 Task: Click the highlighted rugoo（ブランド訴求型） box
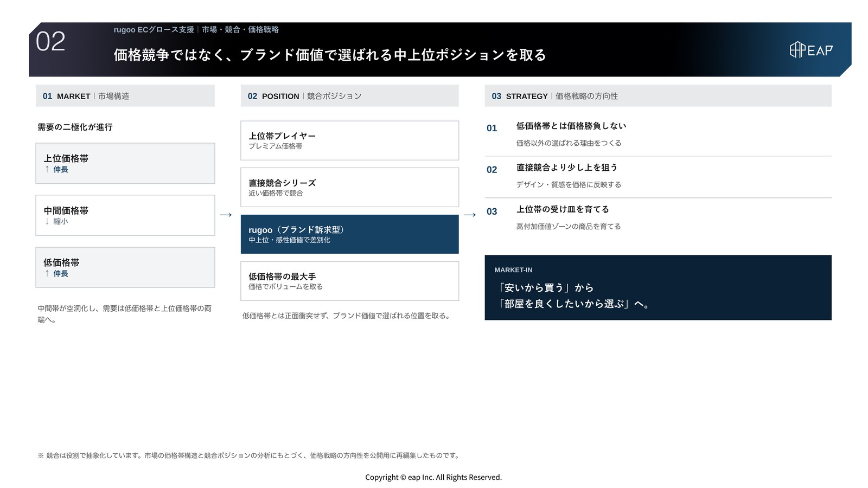tap(349, 234)
